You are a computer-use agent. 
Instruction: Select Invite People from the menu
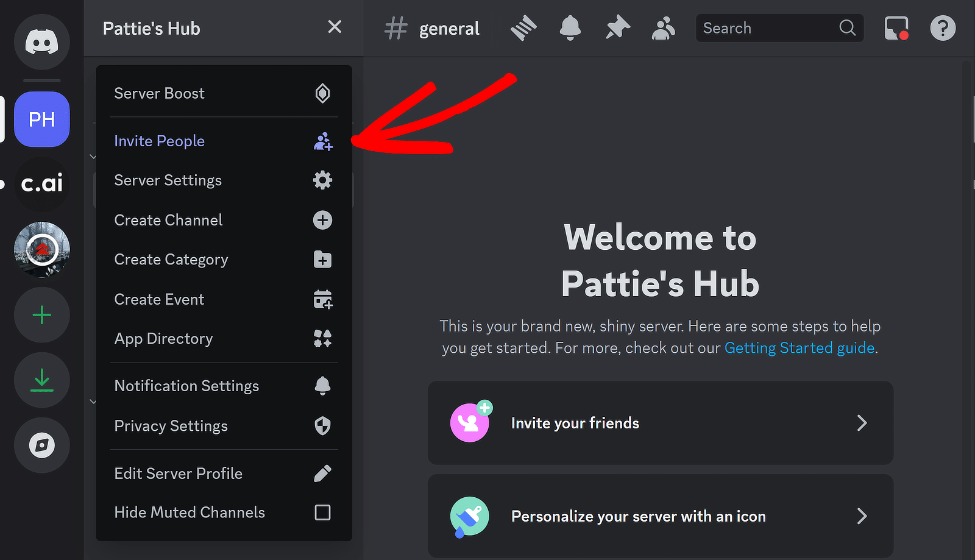(159, 141)
